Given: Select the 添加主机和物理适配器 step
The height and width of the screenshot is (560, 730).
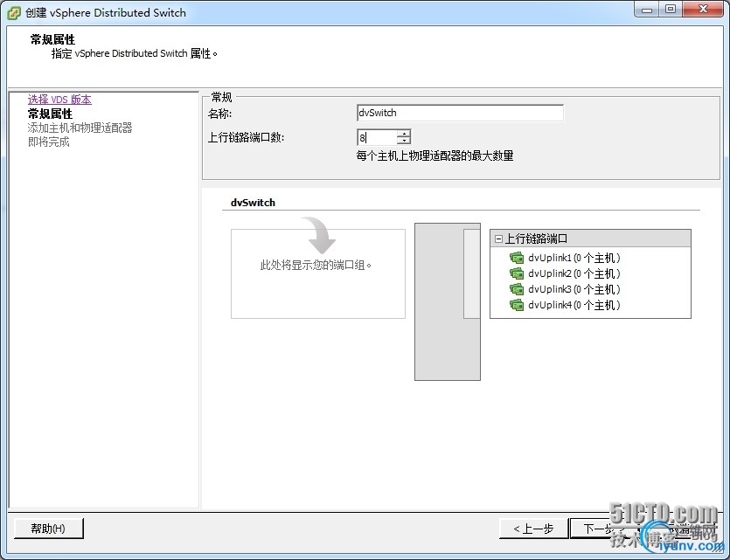Looking at the screenshot, I should [80, 128].
